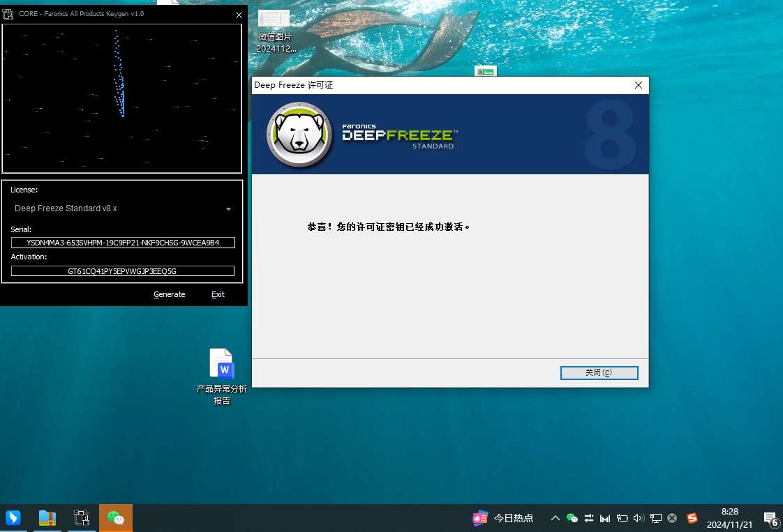This screenshot has height=532, width=783.
Task: Click the Deep Freeze Standard v8.x text
Action: click(x=66, y=208)
